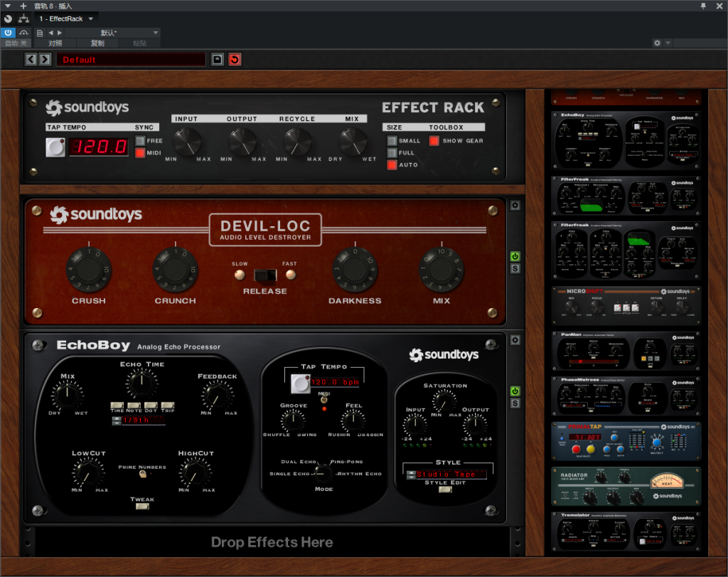Click the 自动: 关 automation button
728x577 pixels.
tap(16, 43)
